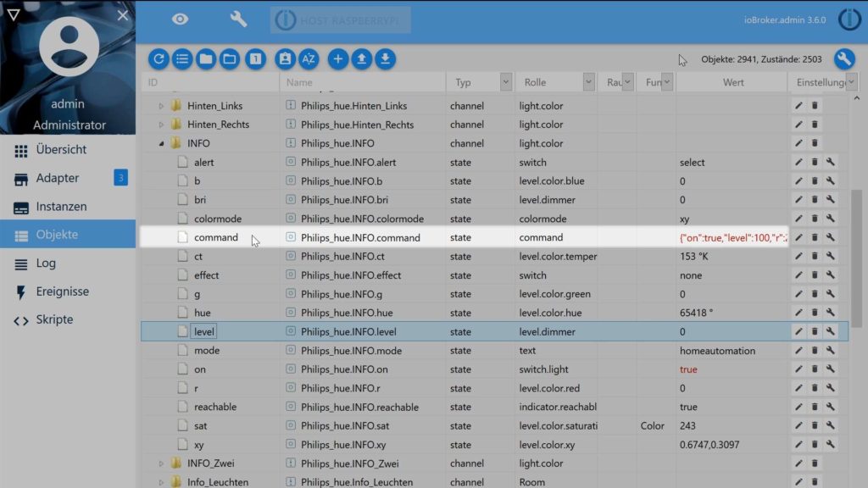This screenshot has height=488, width=868.
Task: Click value 65418 ° of hue
Action: [697, 313]
